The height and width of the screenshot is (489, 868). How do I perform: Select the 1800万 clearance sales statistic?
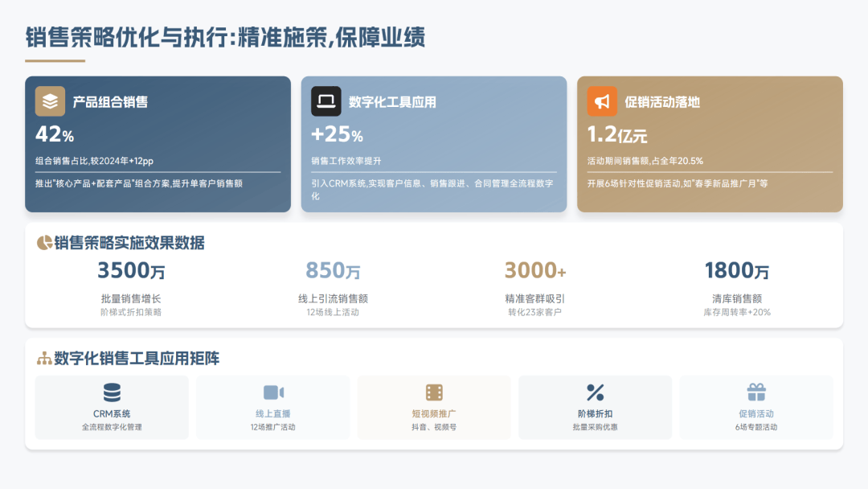point(736,271)
